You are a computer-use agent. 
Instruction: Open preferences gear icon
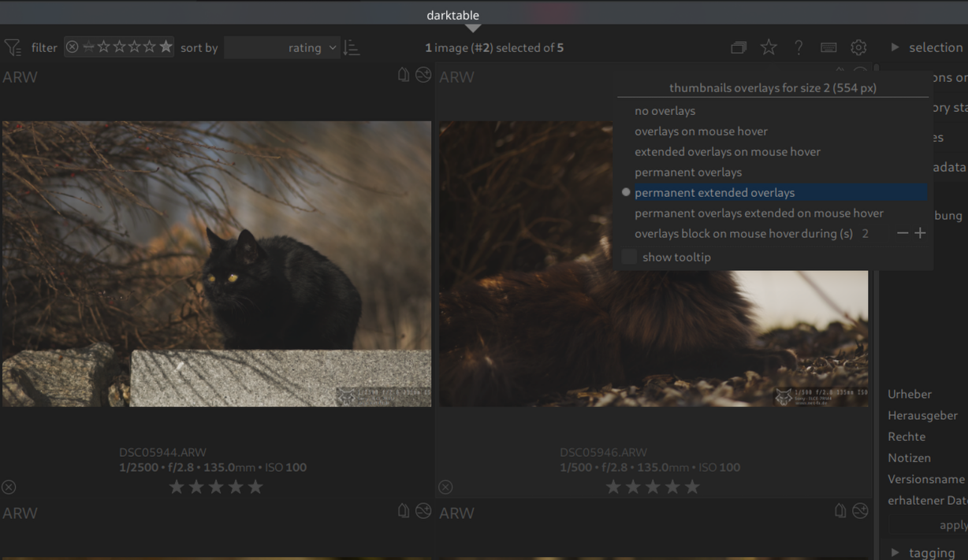tap(858, 48)
